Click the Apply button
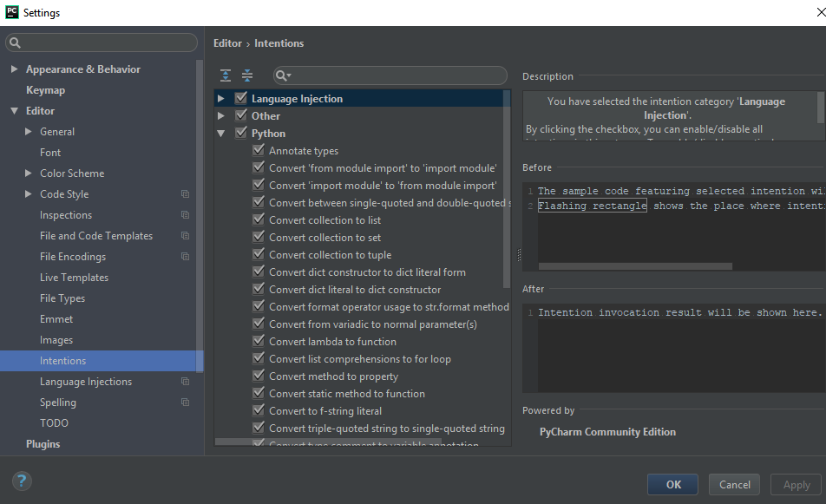Image resolution: width=826 pixels, height=504 pixels. click(x=796, y=485)
